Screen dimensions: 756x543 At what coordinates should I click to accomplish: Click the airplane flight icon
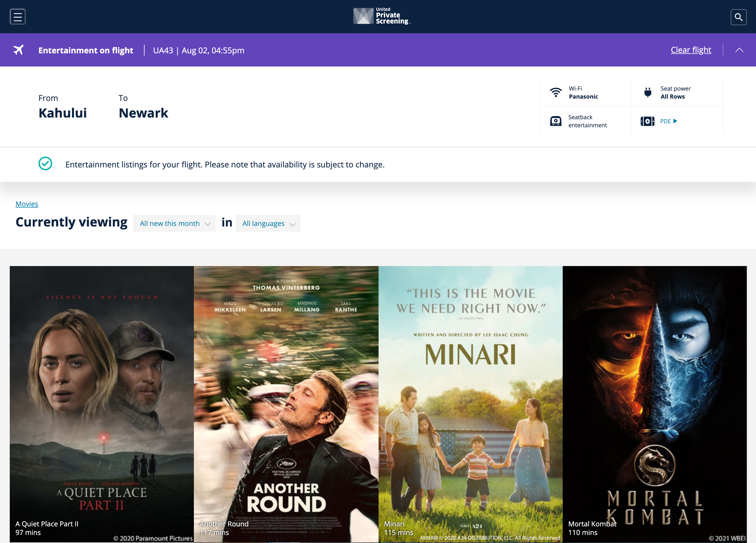point(19,50)
